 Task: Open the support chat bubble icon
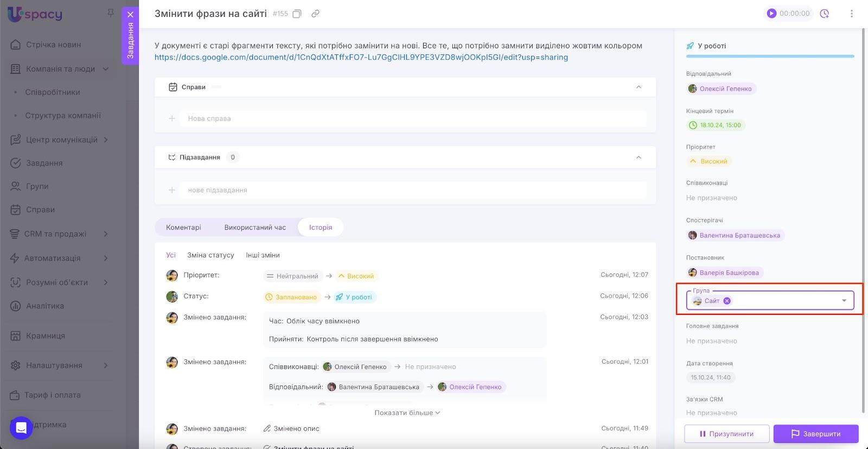tap(21, 428)
